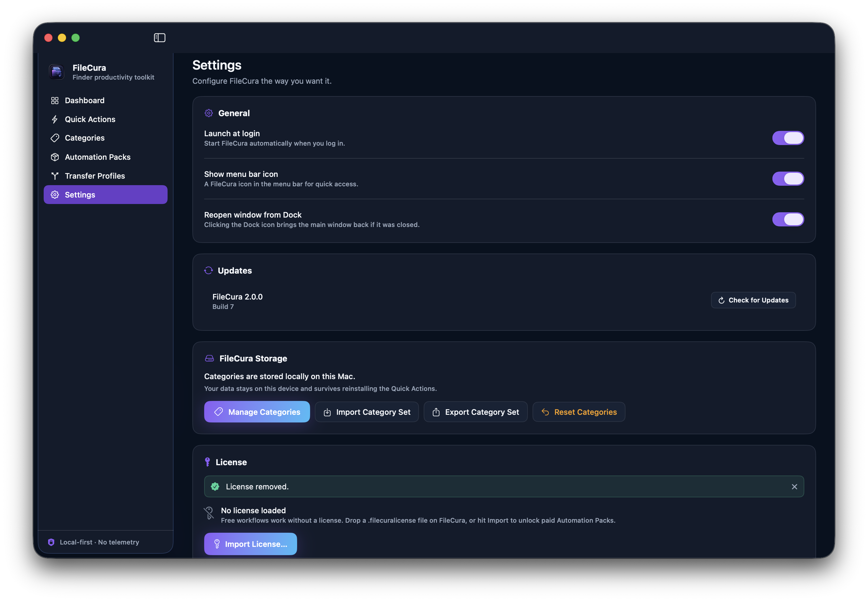The height and width of the screenshot is (602, 868).
Task: Toggle the sidebar visibility icon
Action: [160, 38]
